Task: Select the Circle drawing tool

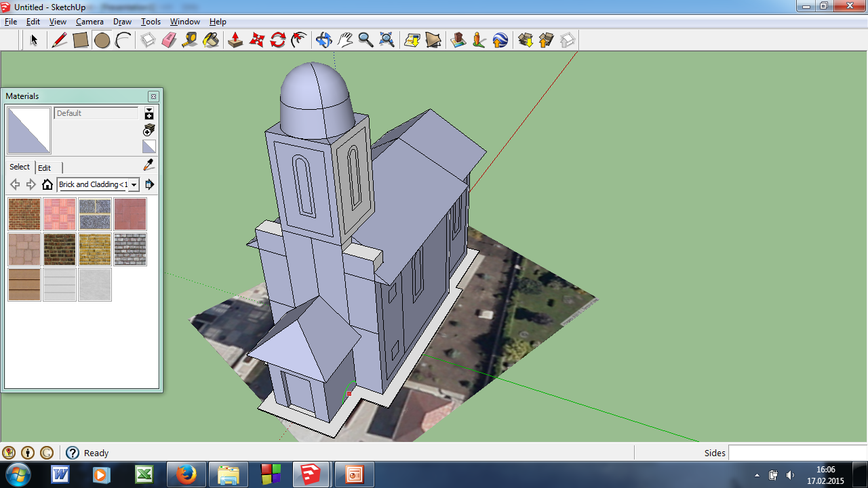Action: pyautogui.click(x=102, y=41)
